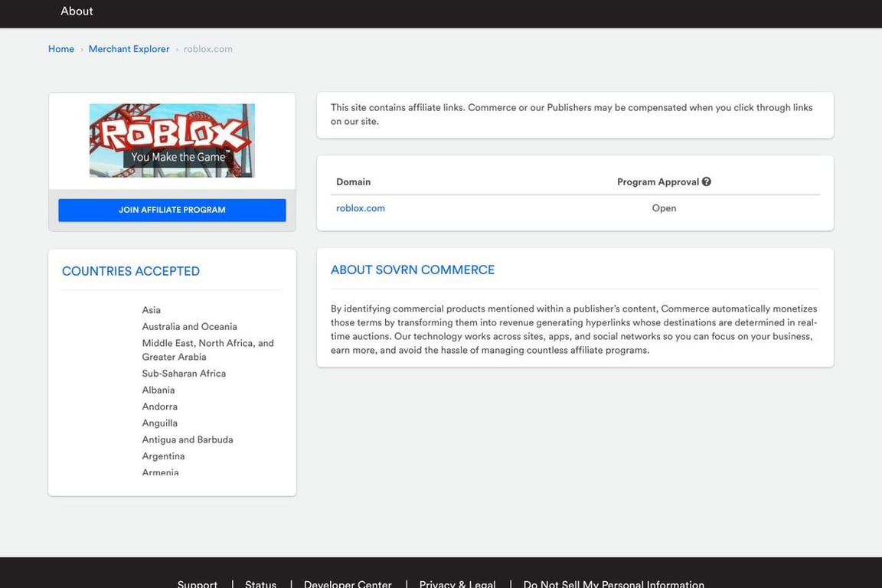Open the Support footer link

(x=197, y=583)
